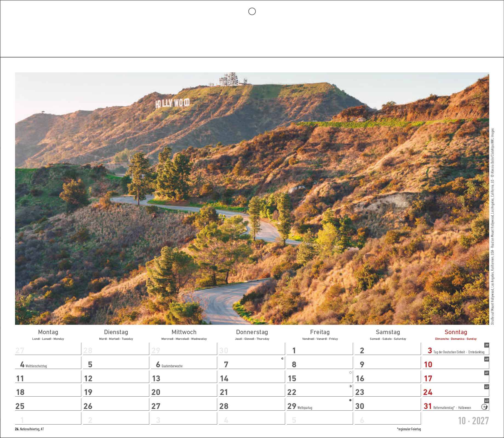Viewport: 504px width, 438px height.
Task: Select Tuesday the 26th date number
Action: tap(88, 406)
